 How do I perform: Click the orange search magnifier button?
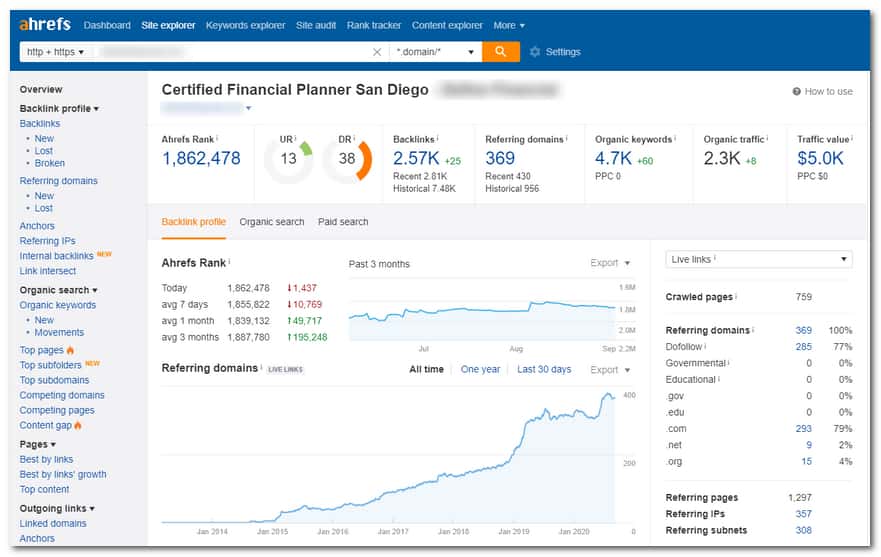pyautogui.click(x=500, y=52)
